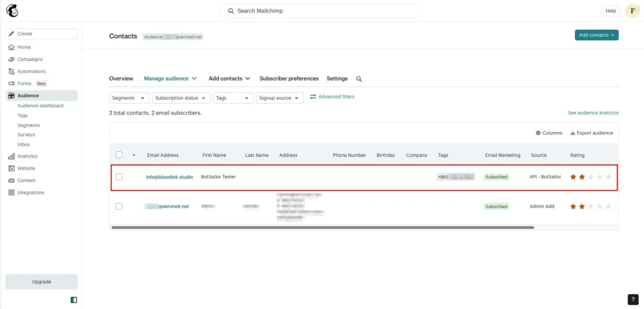Open the Subscription status dropdown
The image size is (644, 309).
181,98
